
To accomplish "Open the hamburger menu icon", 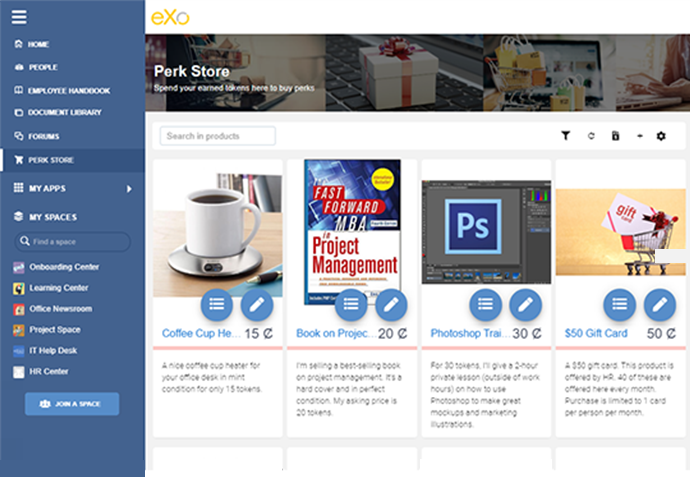I will point(19,17).
